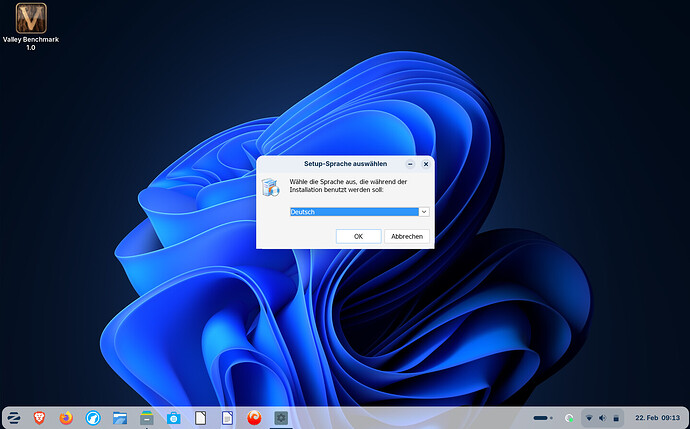The image size is (690, 429).
Task: Open the network indicator in system tray
Action: pyautogui.click(x=588, y=416)
